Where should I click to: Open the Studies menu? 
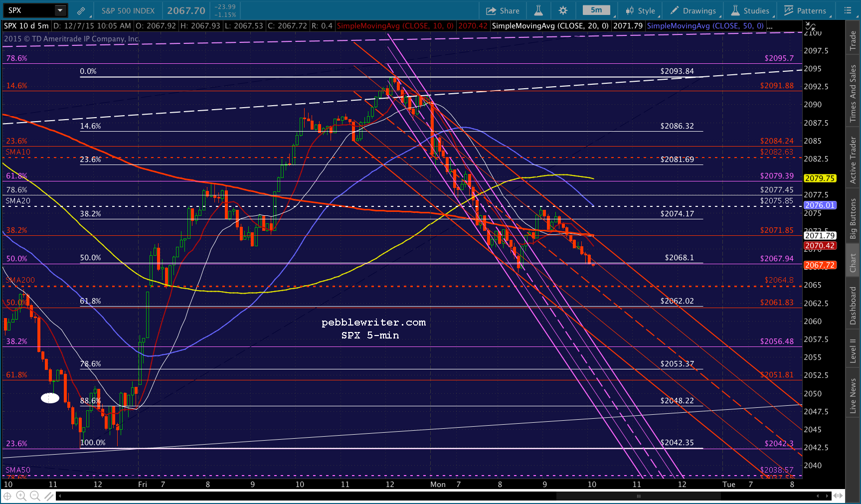pos(750,10)
